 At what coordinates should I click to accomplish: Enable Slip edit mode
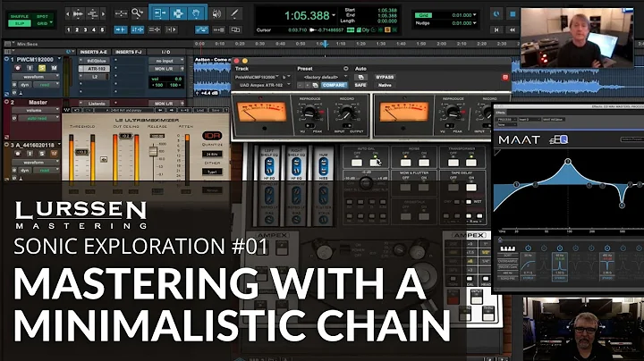coord(20,23)
